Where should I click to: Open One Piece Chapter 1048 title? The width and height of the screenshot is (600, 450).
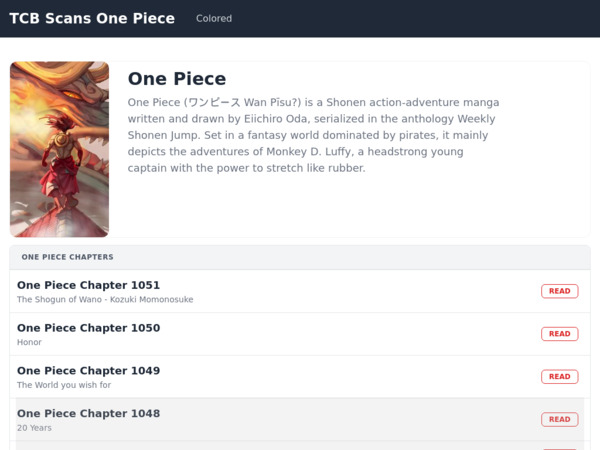click(x=88, y=414)
